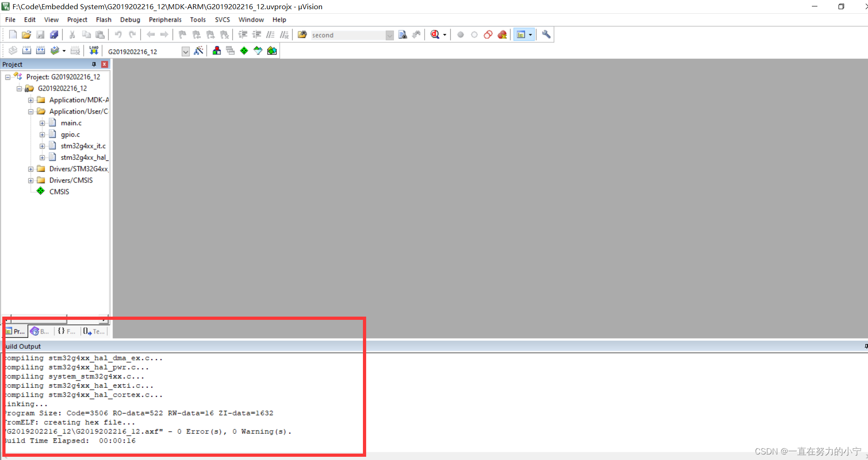
Task: Open Manage Project Items icon
Action: click(217, 51)
